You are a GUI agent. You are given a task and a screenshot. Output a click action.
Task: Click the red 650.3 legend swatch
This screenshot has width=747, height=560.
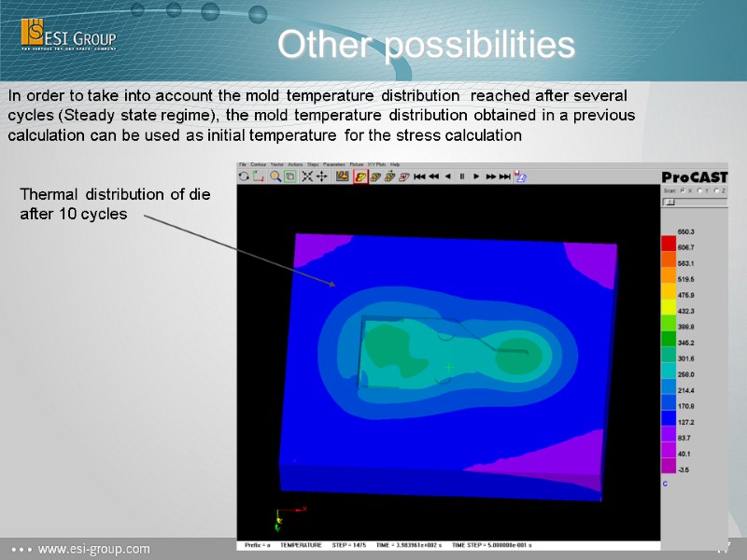667,241
